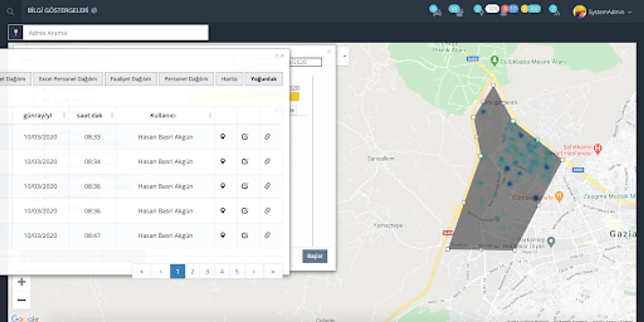Screen dimensions: 644x322
Task: Sort table by gün/ay/yıl column
Action: coord(64,115)
